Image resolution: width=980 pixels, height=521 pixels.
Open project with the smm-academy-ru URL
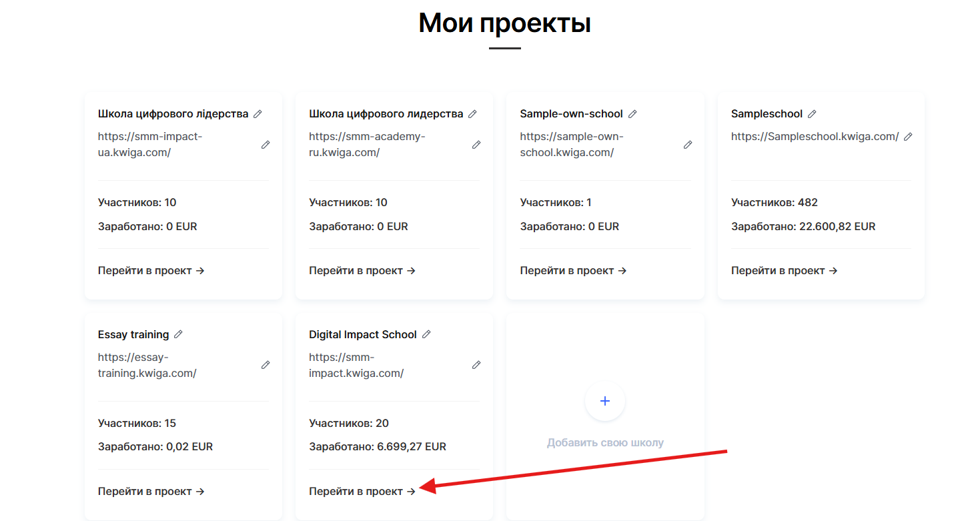(362, 271)
